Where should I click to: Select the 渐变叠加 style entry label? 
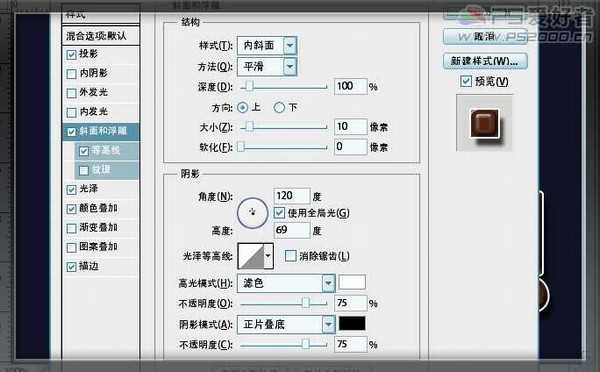click(98, 227)
